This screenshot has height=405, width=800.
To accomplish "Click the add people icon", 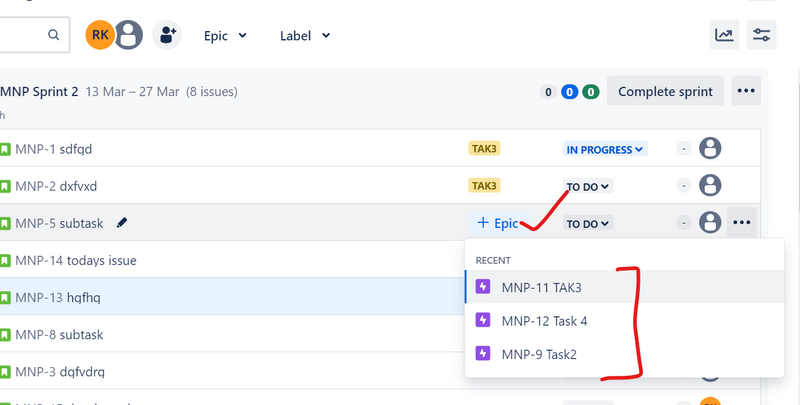I will (x=167, y=35).
